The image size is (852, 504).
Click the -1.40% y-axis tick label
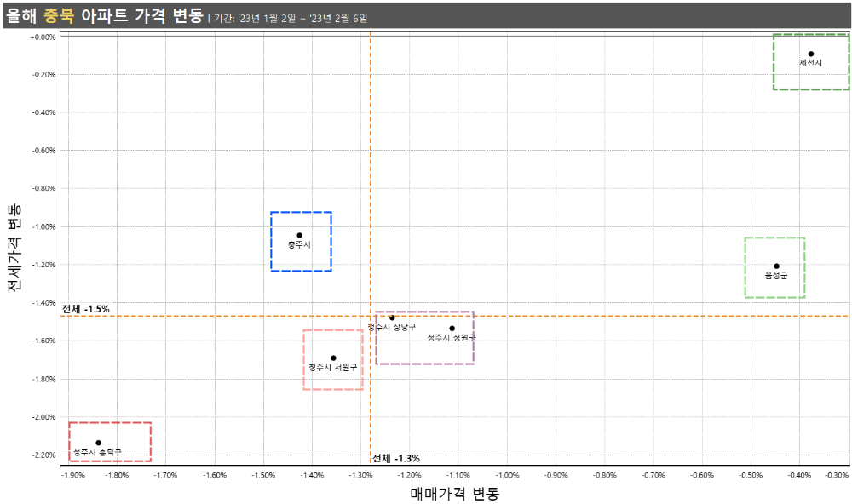43,302
